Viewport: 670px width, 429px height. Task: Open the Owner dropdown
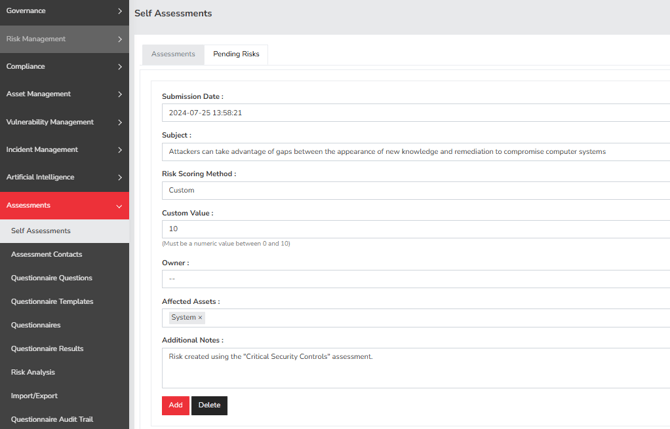415,279
